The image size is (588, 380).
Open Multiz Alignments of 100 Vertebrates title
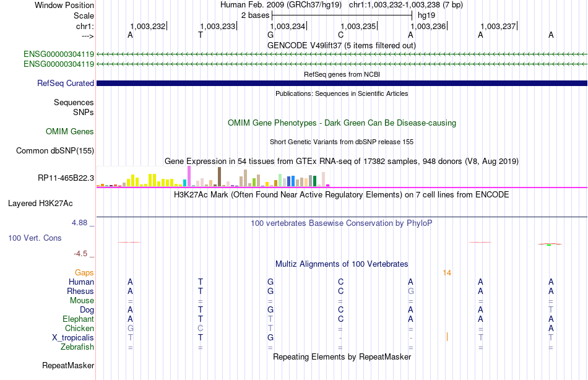tap(342, 264)
